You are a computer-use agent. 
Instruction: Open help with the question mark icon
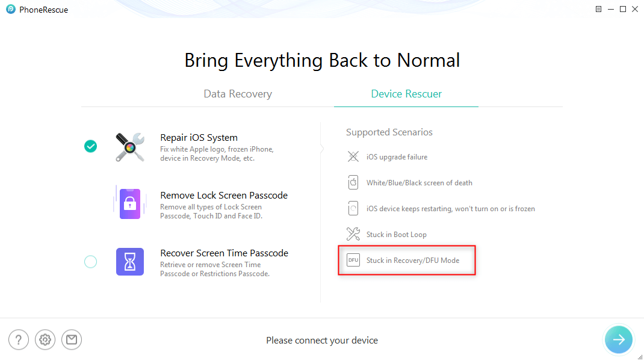coord(19,340)
